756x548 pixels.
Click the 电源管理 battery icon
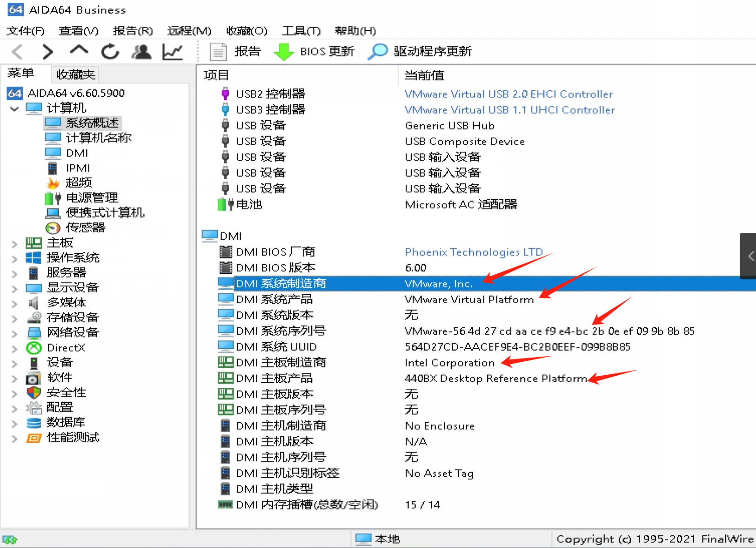[53, 198]
